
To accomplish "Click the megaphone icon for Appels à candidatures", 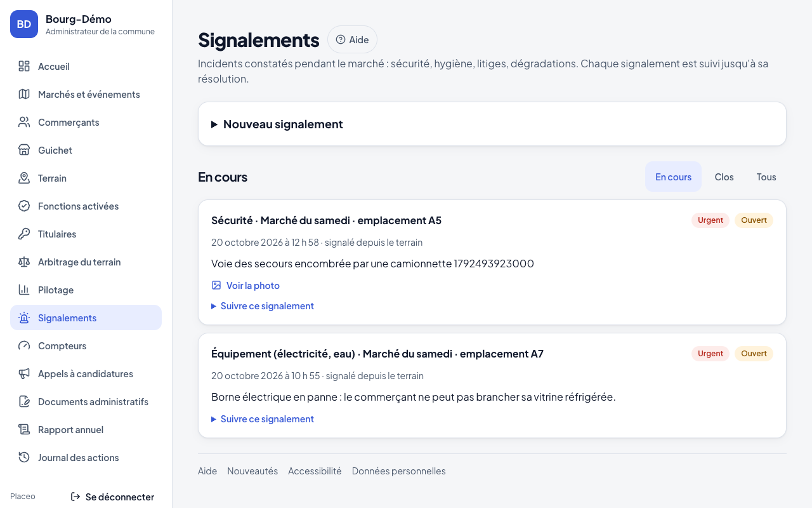I will [24, 373].
